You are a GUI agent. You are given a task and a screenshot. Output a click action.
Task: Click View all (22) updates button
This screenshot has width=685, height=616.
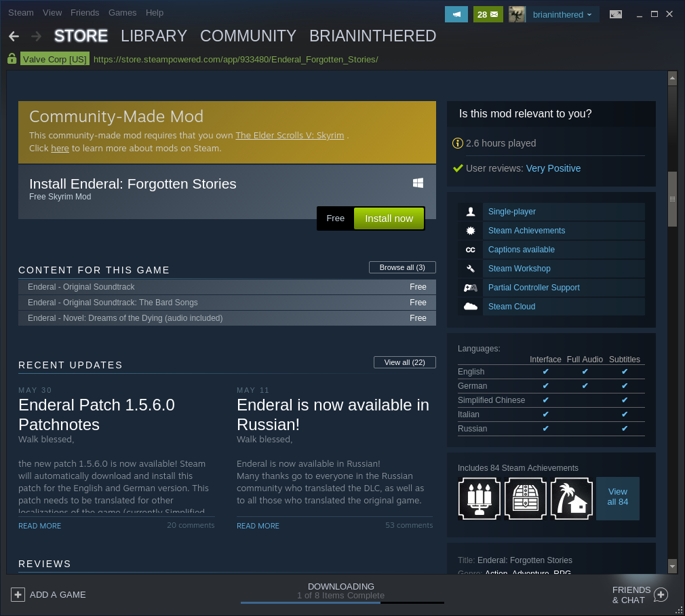pyautogui.click(x=404, y=362)
